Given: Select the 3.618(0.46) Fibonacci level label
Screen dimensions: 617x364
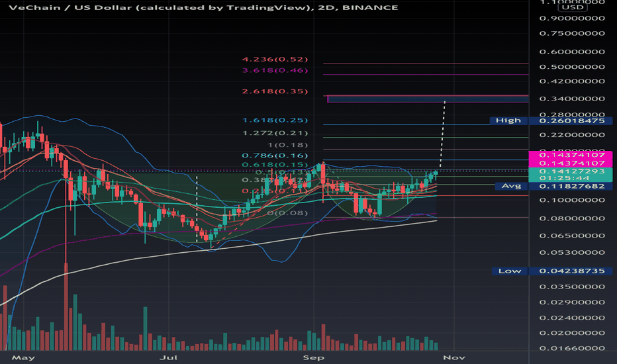Looking at the screenshot, I should point(275,70).
